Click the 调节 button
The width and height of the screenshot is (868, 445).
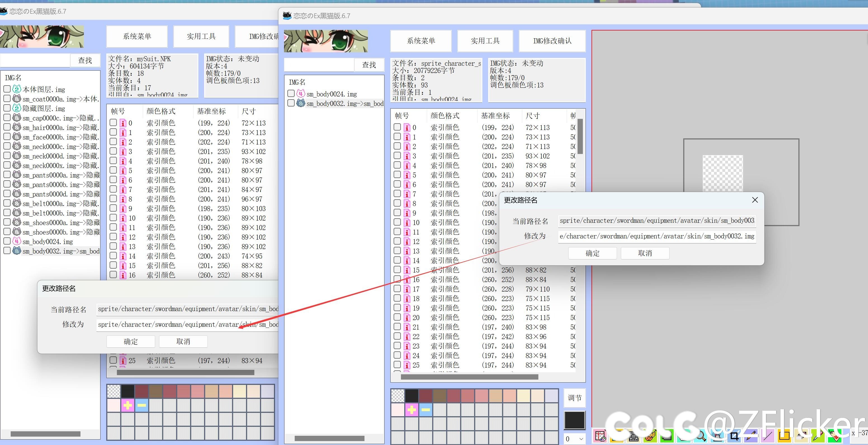[x=574, y=398]
